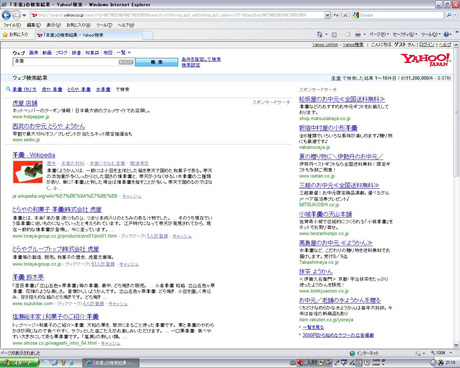Click the 羊羹 - Wikipedia result title

(34, 155)
